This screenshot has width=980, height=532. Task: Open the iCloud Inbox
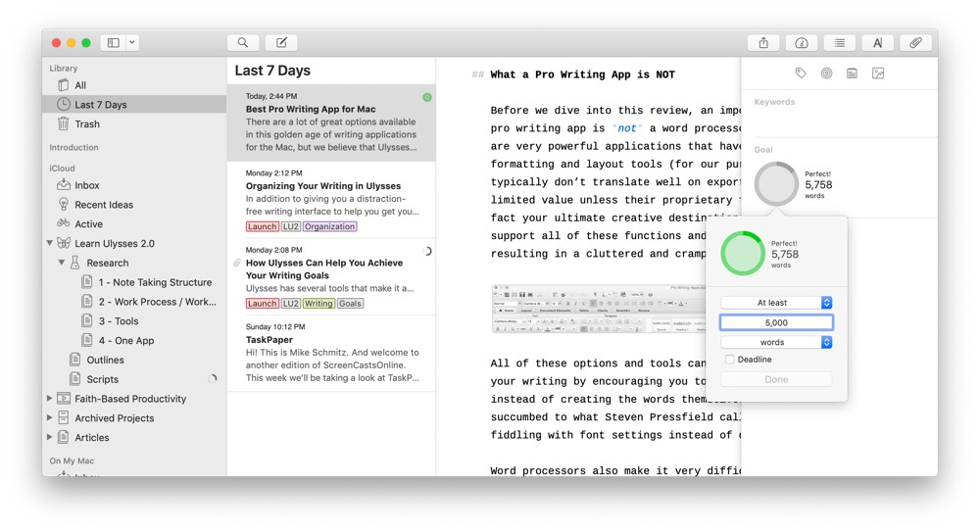pyautogui.click(x=133, y=185)
